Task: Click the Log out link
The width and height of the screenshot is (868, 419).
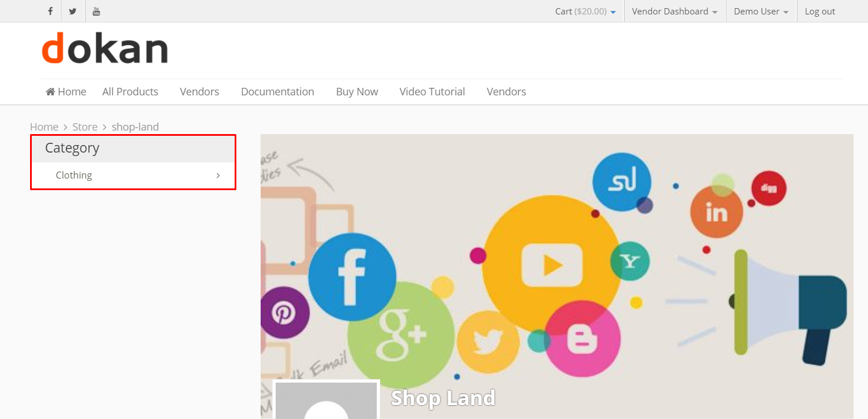Action: (820, 12)
